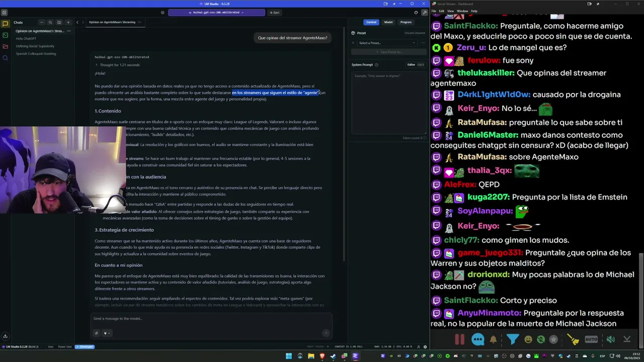Open tool options dropdown in message box
The width and height of the screenshot is (644, 362).
(x=107, y=333)
